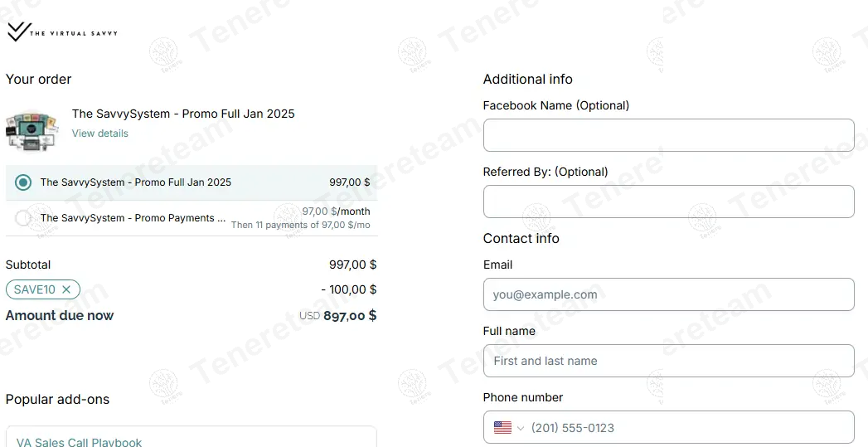Click the Referred By input field
This screenshot has height=447, width=868.
tap(668, 202)
